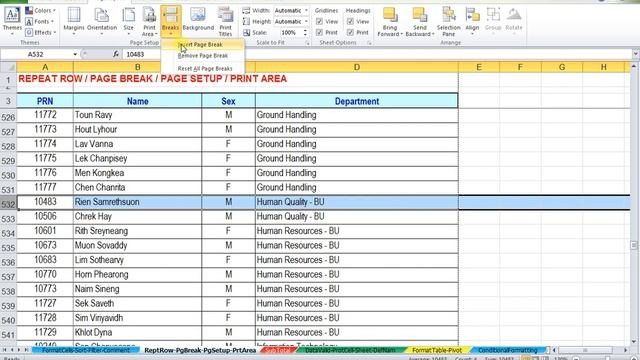The image size is (640, 360).
Task: Select row 532 header
Action: 8,203
